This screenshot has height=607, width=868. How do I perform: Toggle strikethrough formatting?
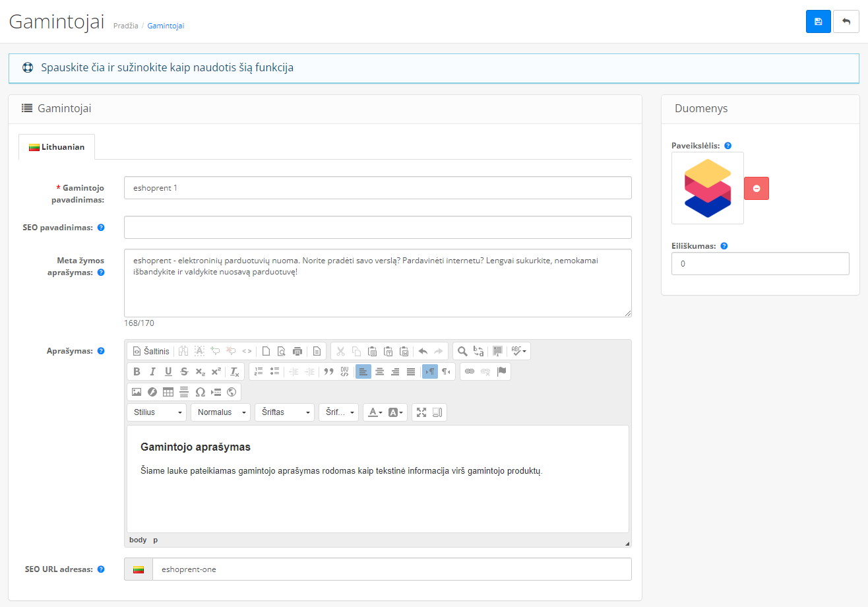pos(184,371)
